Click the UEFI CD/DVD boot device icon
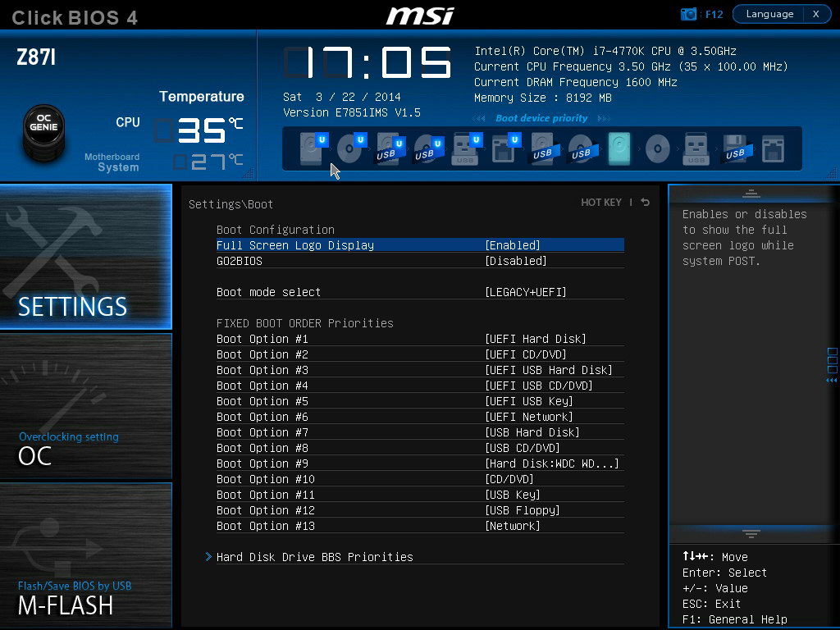This screenshot has height=630, width=840. click(x=351, y=148)
